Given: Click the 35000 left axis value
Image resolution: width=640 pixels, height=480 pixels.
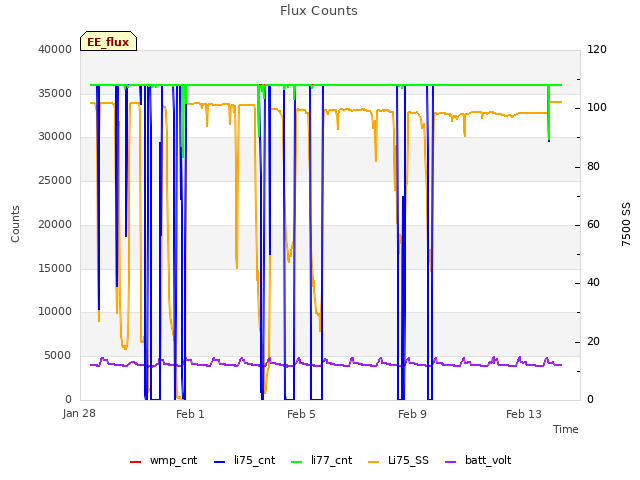Looking at the screenshot, I should click(55, 93).
